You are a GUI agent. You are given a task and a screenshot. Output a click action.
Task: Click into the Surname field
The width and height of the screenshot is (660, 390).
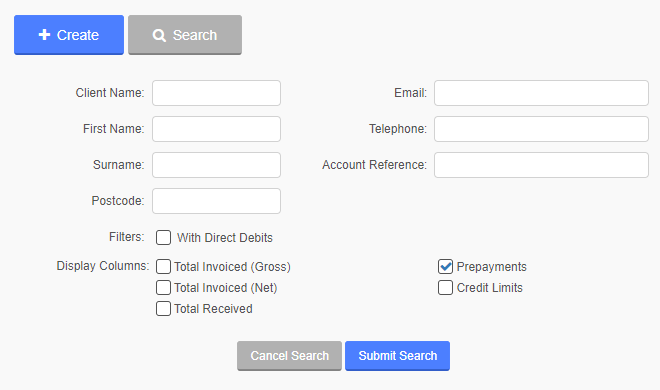216,165
